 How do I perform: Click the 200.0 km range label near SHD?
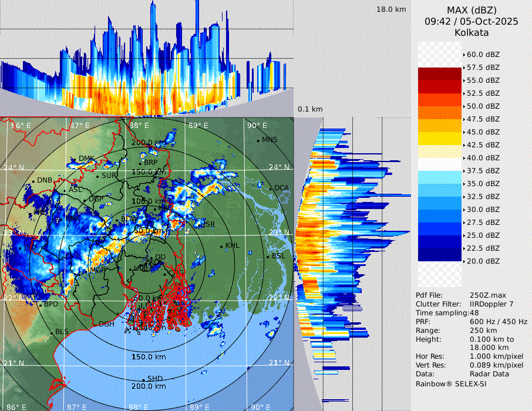tap(148, 386)
